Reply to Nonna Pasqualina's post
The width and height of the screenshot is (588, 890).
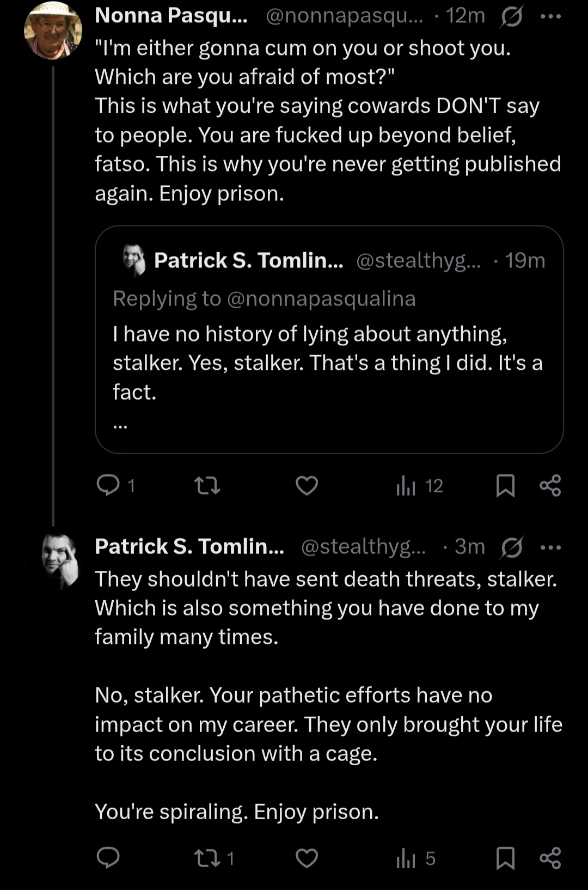click(x=108, y=485)
